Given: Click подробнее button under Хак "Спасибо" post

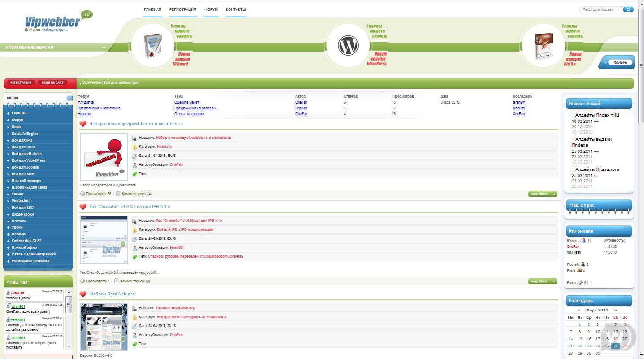Looking at the screenshot, I should point(542,281).
